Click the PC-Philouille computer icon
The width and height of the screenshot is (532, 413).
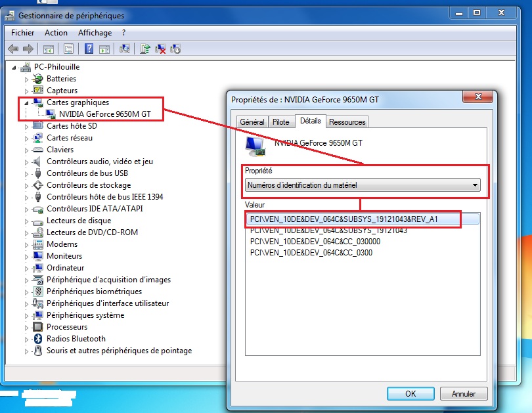coord(26,67)
